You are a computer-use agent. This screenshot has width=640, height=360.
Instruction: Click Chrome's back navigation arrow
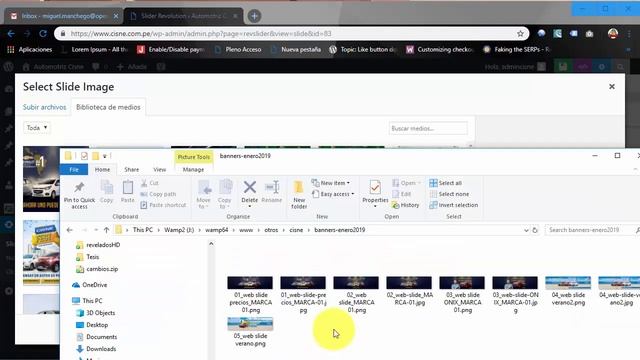pyautogui.click(x=11, y=33)
